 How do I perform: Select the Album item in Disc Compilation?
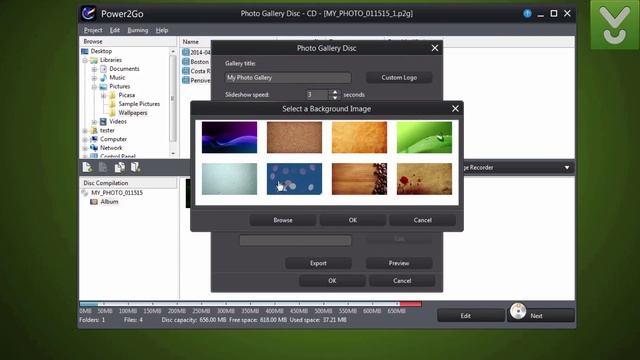tap(109, 202)
